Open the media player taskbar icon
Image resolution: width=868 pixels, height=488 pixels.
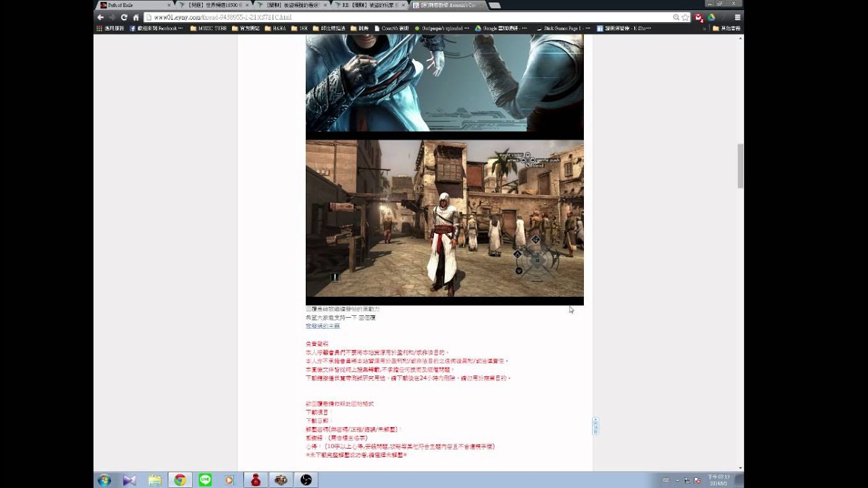(x=229, y=480)
